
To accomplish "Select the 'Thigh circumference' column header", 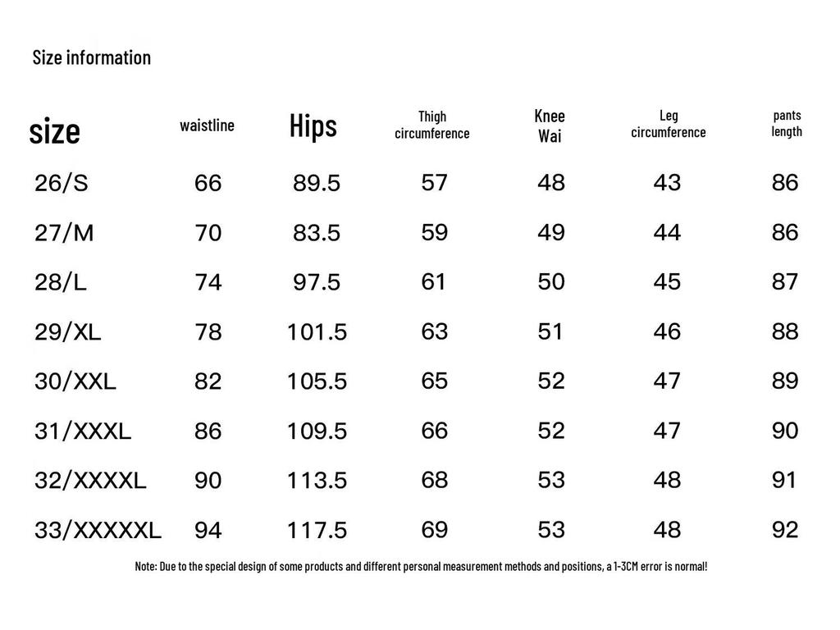I will [432, 125].
